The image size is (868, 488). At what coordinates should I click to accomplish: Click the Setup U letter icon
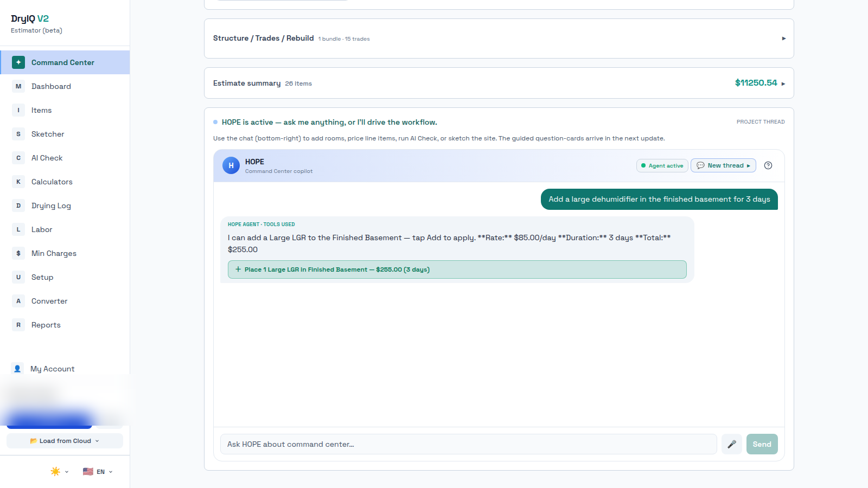pos(18,277)
